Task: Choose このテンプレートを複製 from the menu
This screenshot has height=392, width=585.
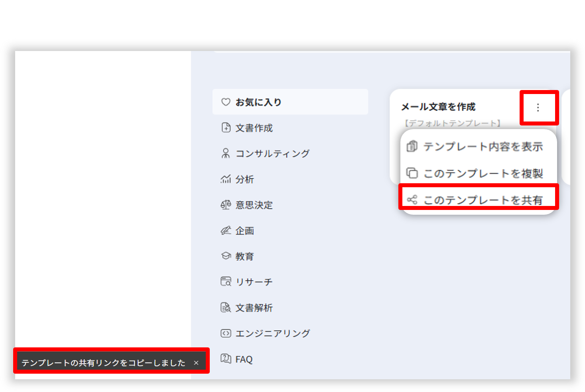Action: pyautogui.click(x=483, y=173)
